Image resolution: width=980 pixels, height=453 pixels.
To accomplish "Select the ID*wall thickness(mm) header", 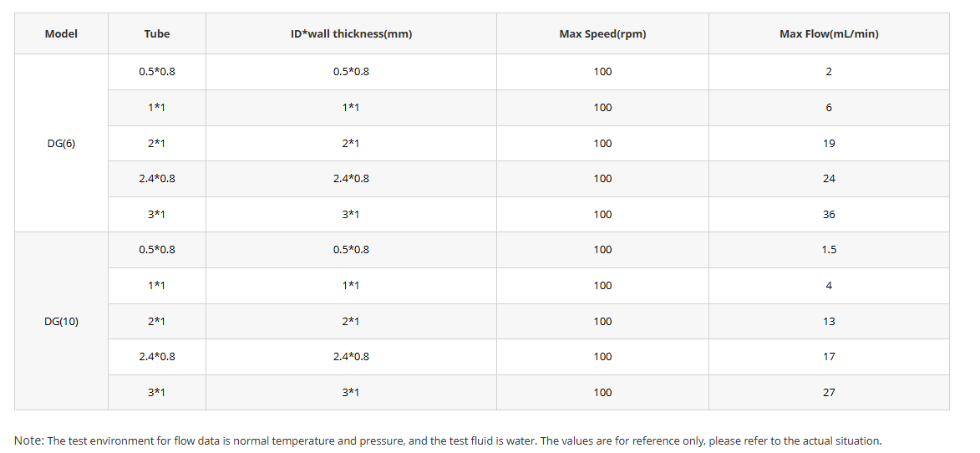I will [351, 34].
